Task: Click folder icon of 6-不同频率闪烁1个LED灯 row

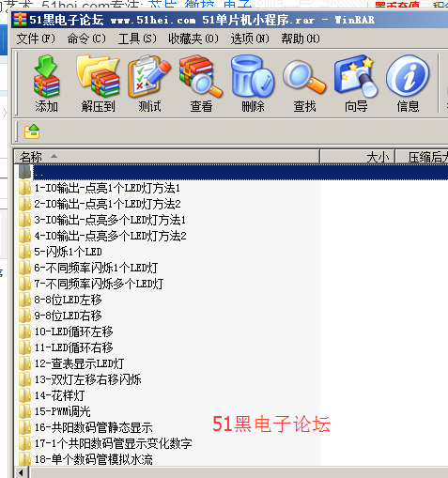Action: (24, 268)
